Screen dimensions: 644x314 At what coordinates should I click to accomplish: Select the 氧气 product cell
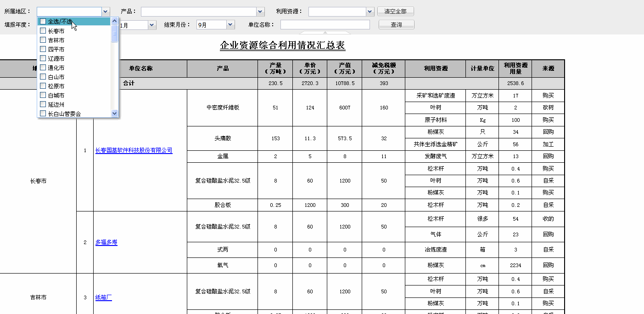click(223, 265)
